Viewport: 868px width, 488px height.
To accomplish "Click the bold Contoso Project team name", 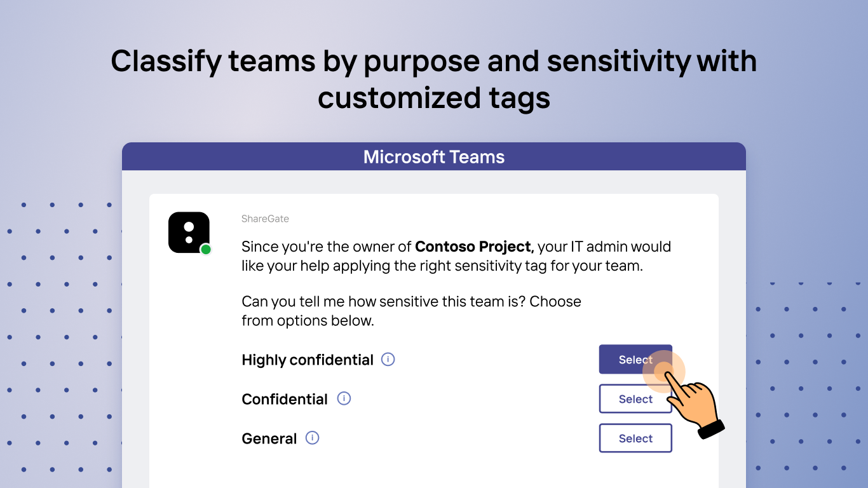I will [474, 247].
